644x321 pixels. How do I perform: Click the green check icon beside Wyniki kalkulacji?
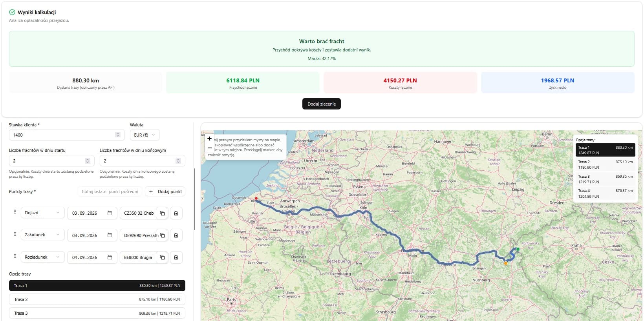[12, 12]
